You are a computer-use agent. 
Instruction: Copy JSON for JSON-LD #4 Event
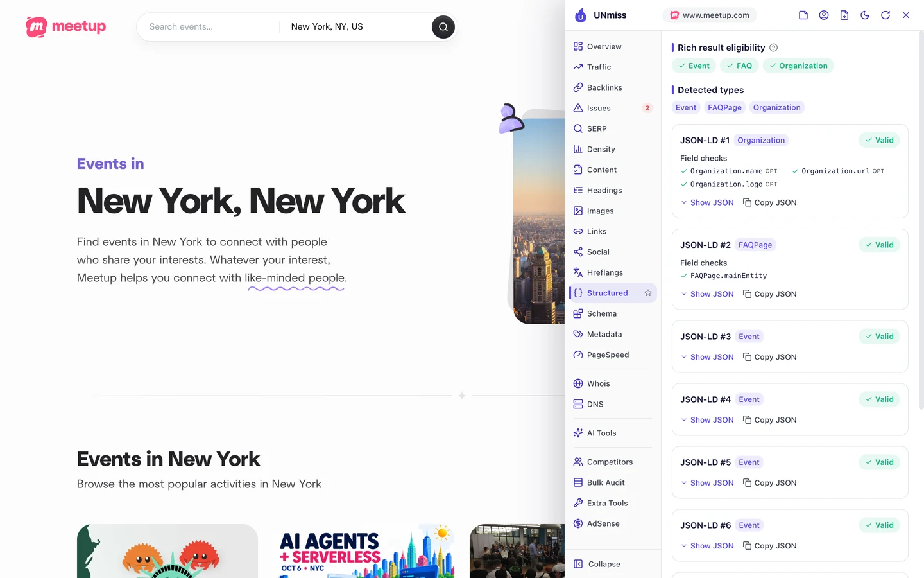[x=769, y=420]
